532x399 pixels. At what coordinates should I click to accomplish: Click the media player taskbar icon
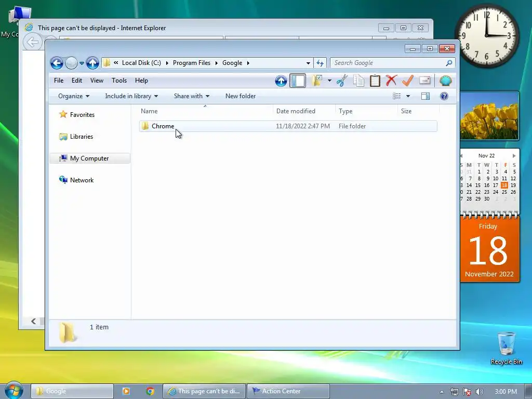(126, 391)
